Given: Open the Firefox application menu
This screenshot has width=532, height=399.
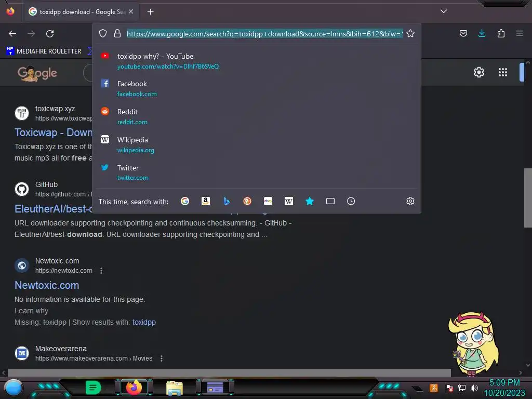Looking at the screenshot, I should click(x=520, y=33).
